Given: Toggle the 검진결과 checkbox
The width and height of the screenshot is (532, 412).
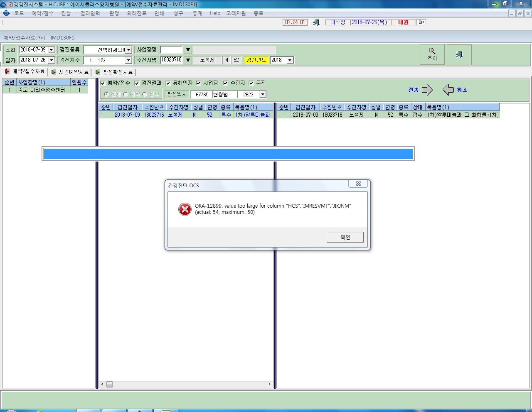Looking at the screenshot, I should (137, 83).
